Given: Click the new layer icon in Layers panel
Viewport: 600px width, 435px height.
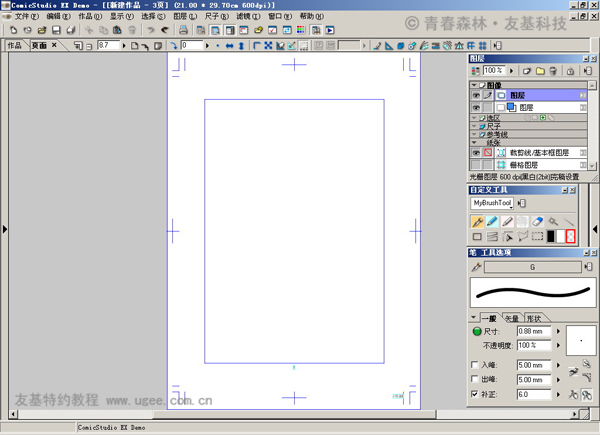Looking at the screenshot, I should click(x=526, y=71).
